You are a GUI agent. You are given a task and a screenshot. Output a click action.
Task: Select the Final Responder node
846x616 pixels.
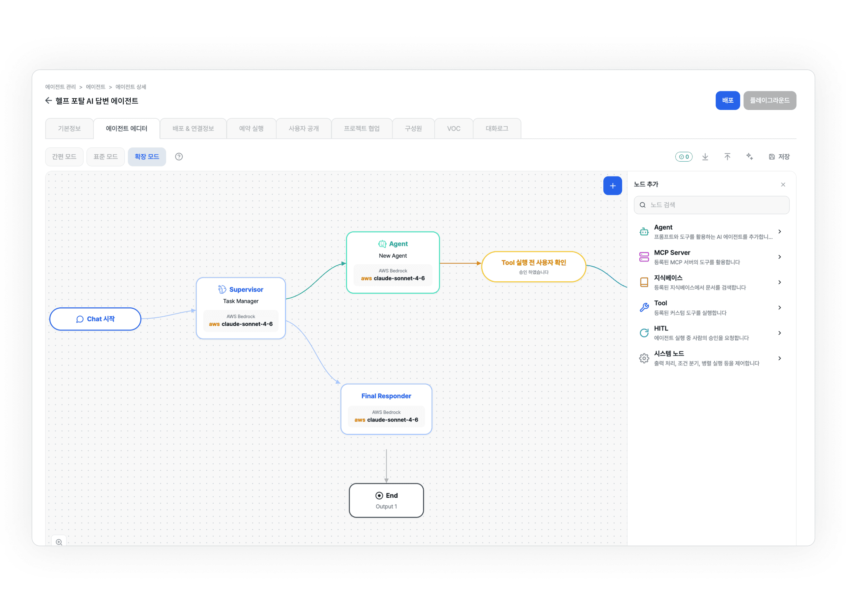[387, 409]
